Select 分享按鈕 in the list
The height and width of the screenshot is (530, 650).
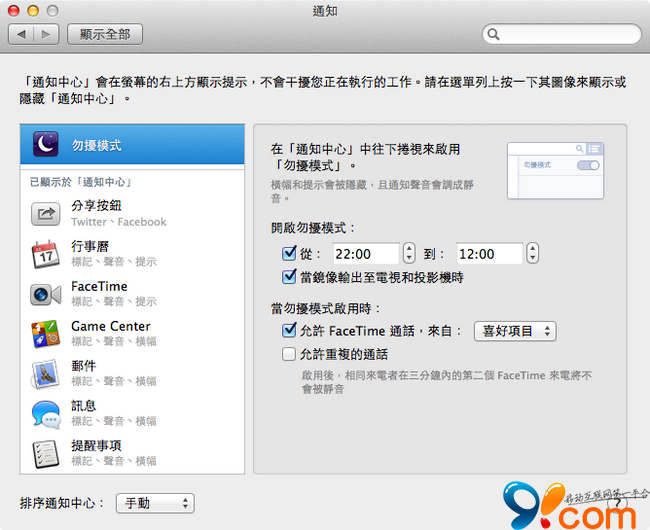(132, 213)
